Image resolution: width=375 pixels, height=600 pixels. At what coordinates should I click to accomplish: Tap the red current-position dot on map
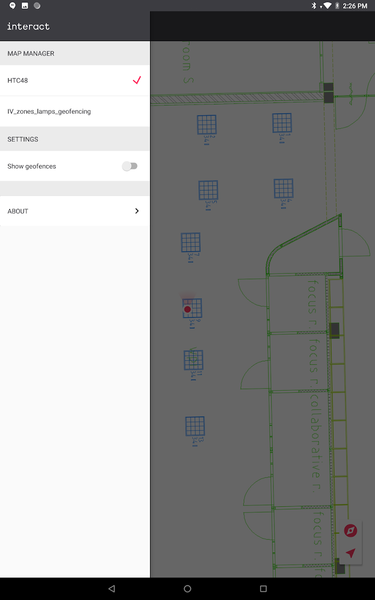(188, 309)
